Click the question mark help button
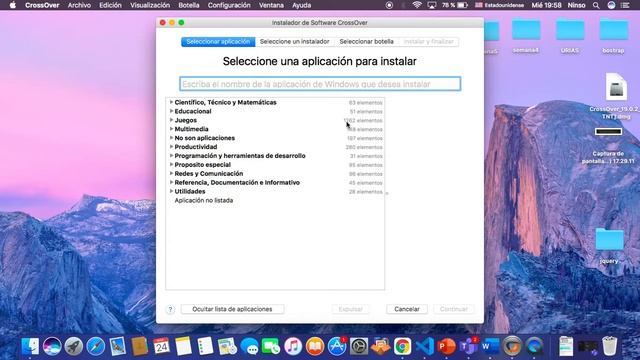This screenshot has width=640, height=360. [170, 309]
